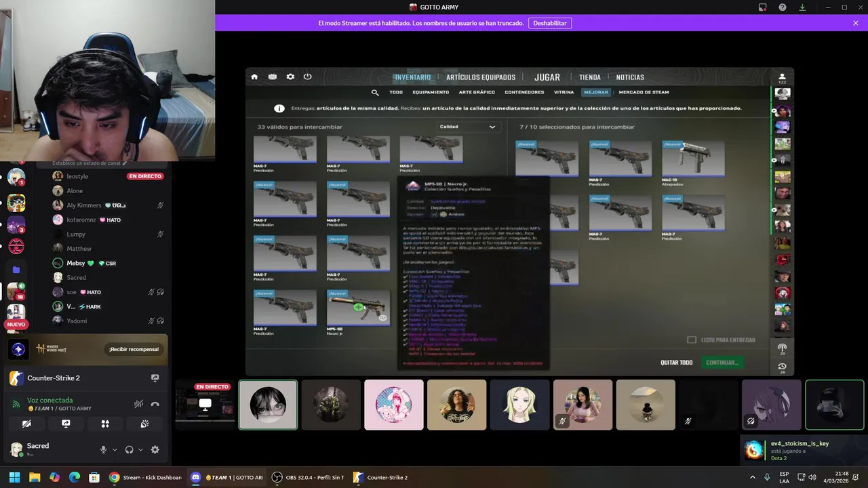Open the Windows Start menu
The height and width of the screenshot is (488, 868).
click(x=14, y=477)
